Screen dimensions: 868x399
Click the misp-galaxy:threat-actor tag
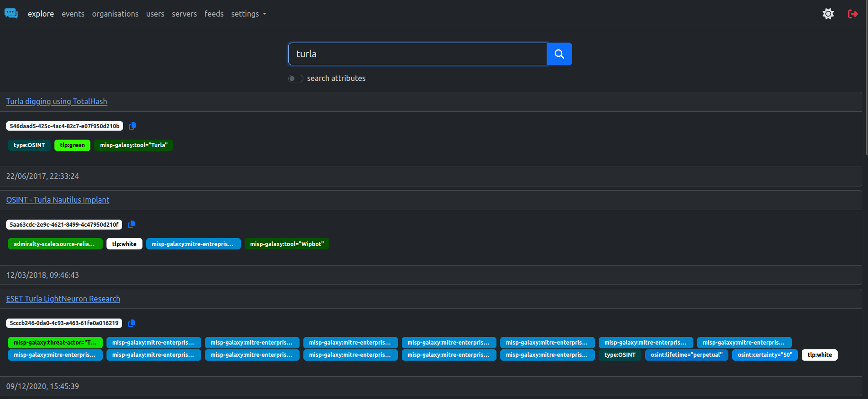point(55,343)
